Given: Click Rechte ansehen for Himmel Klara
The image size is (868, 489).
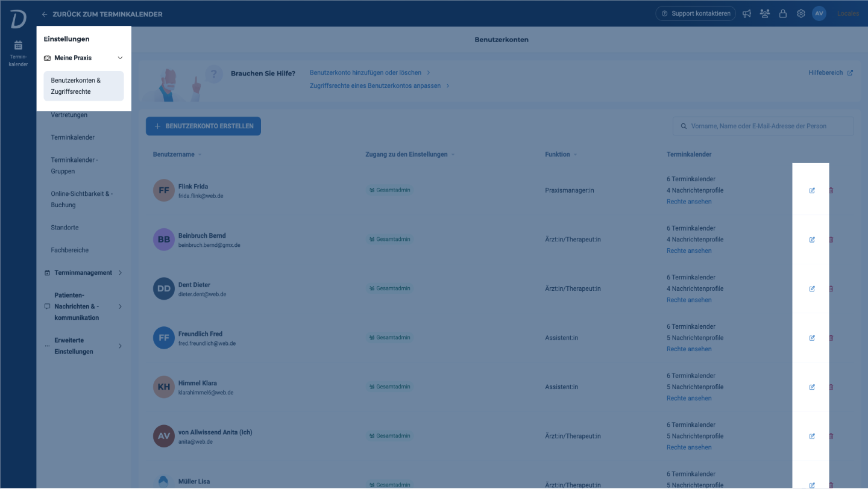Looking at the screenshot, I should coord(689,399).
